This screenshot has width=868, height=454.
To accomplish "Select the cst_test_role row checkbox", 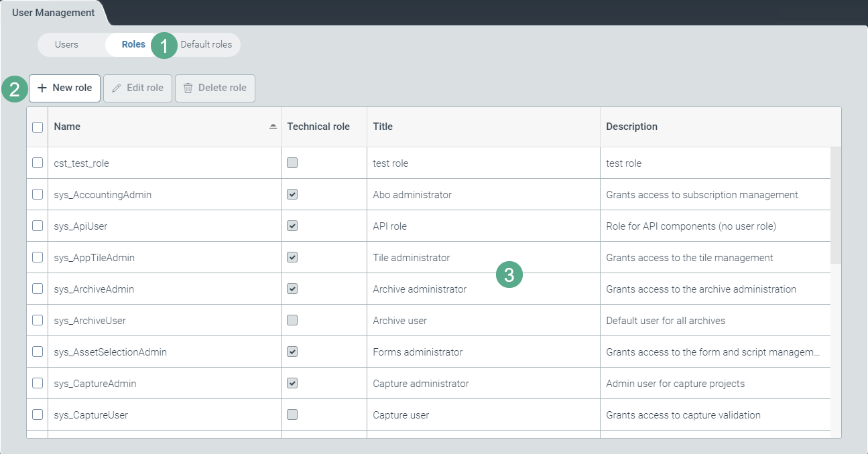I will tap(38, 163).
